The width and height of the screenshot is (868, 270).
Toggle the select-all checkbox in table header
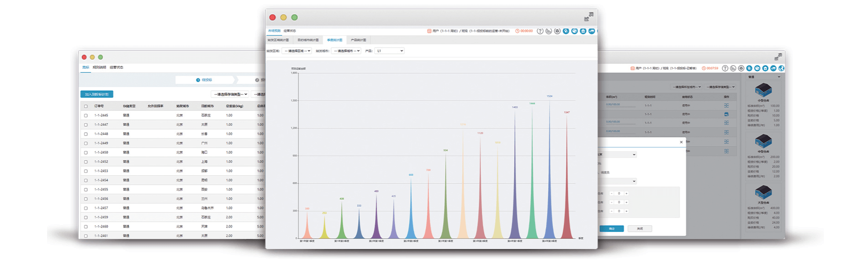[x=85, y=106]
